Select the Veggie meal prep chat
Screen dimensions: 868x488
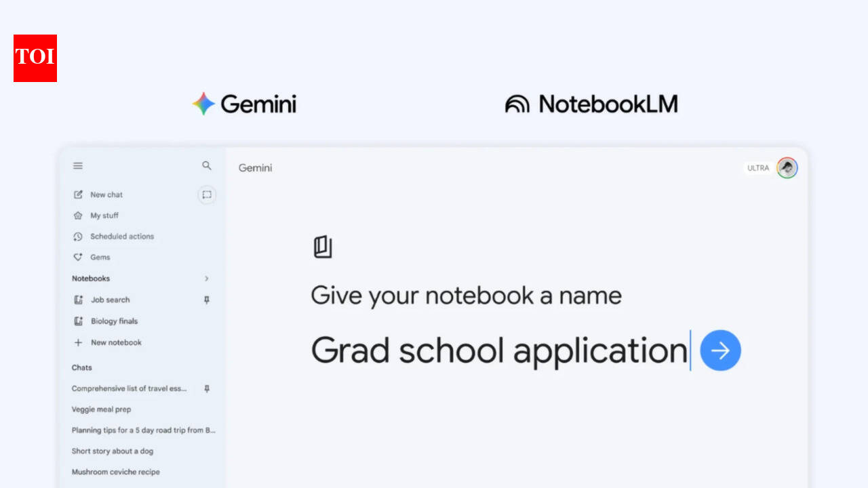pyautogui.click(x=102, y=409)
